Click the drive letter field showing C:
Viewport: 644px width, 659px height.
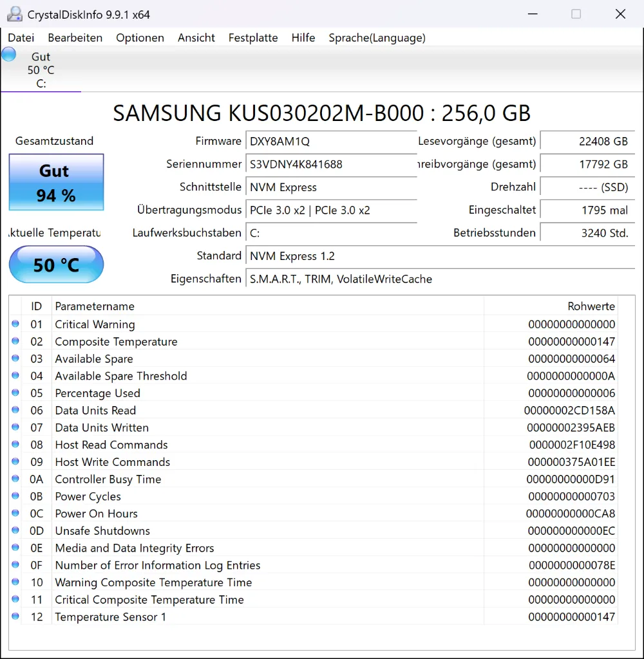(331, 233)
